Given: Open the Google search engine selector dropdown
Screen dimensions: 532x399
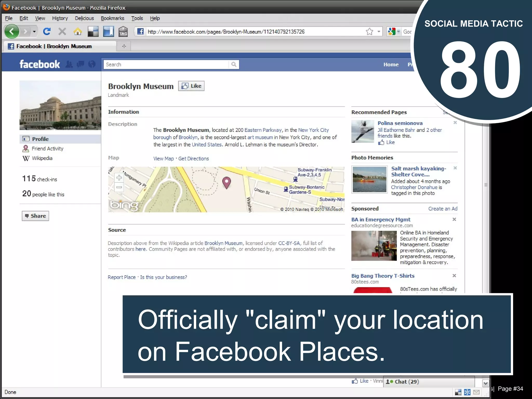Looking at the screenshot, I should pyautogui.click(x=394, y=32).
